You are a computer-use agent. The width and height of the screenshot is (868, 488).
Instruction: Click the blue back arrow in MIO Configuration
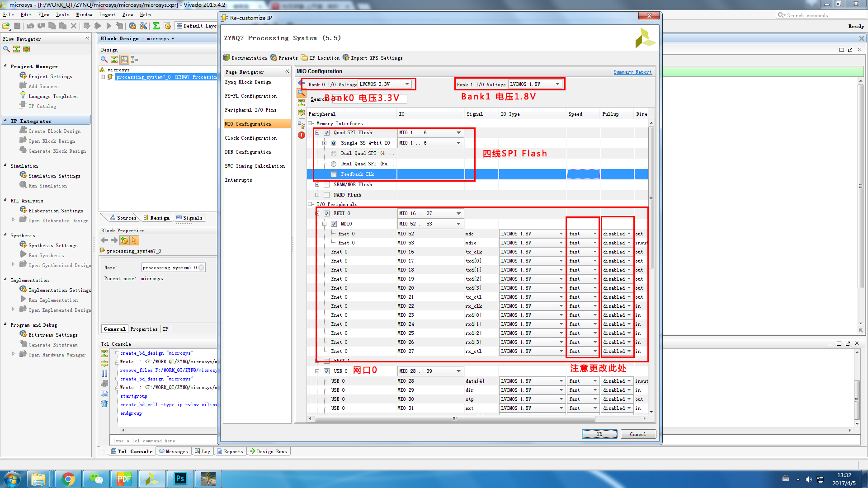coord(301,83)
